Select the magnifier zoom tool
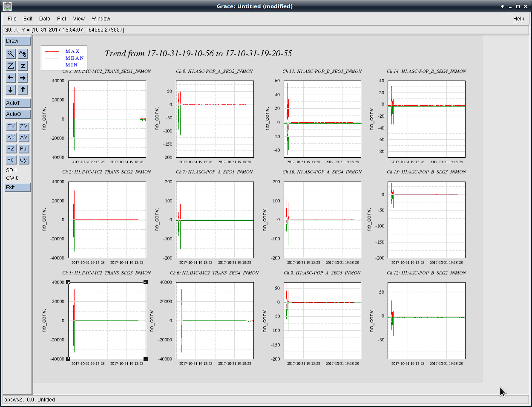The image size is (532, 407). tap(11, 54)
